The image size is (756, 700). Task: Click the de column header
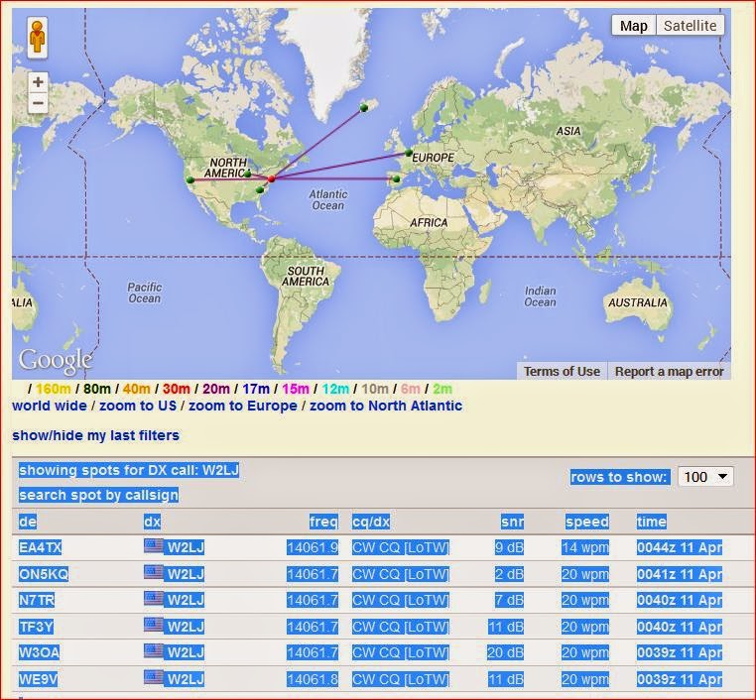tap(28, 522)
